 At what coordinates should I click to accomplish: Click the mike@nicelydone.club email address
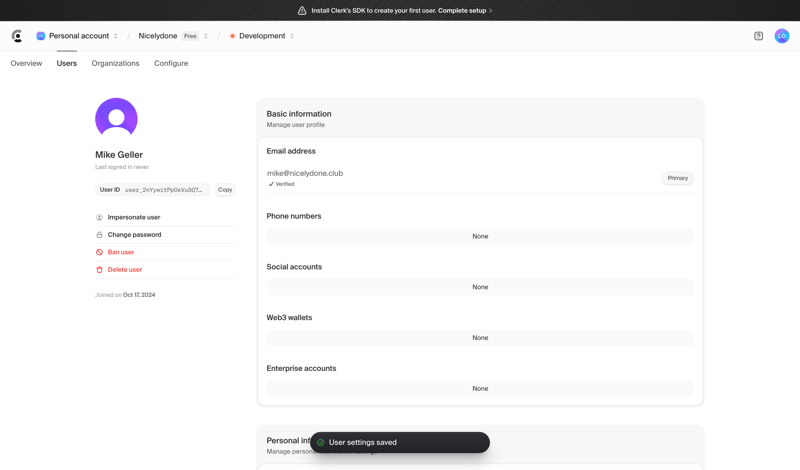pos(305,174)
